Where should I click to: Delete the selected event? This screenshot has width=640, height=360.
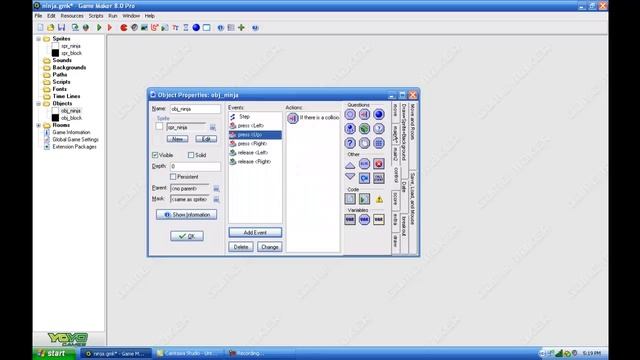point(241,247)
